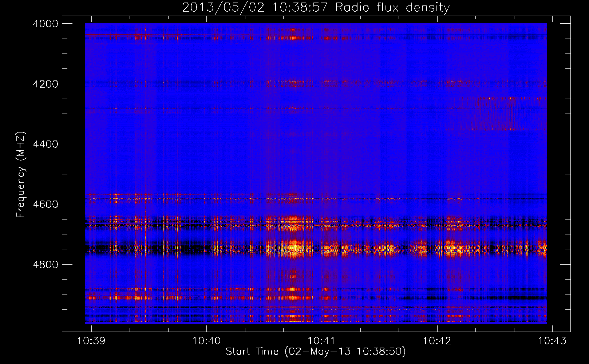The width and height of the screenshot is (589, 364).
Task: Click the plot title '2013/05/02 10:38:57 Radio flux density'
Action: [x=316, y=8]
